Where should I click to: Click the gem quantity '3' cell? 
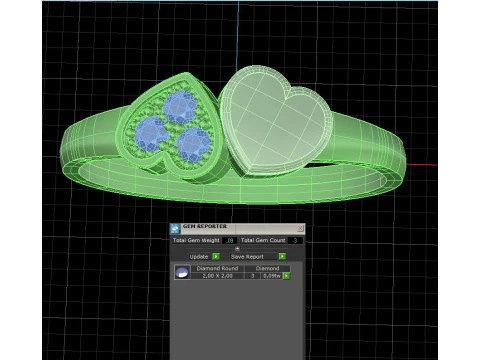click(x=253, y=276)
